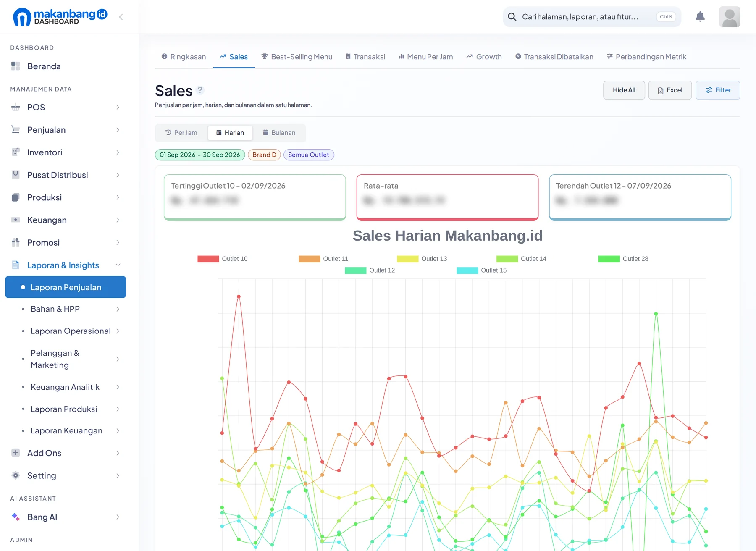Toggle Outlet 12 series in legend

point(370,270)
